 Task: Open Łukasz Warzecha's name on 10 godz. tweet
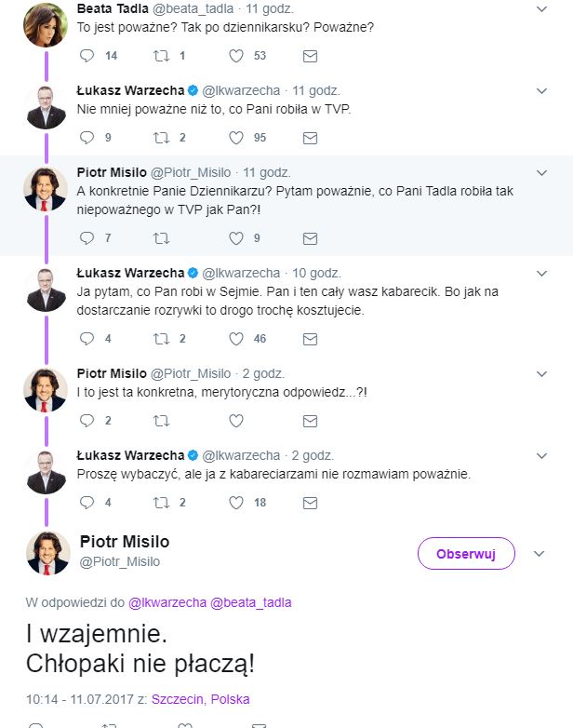coord(129,273)
